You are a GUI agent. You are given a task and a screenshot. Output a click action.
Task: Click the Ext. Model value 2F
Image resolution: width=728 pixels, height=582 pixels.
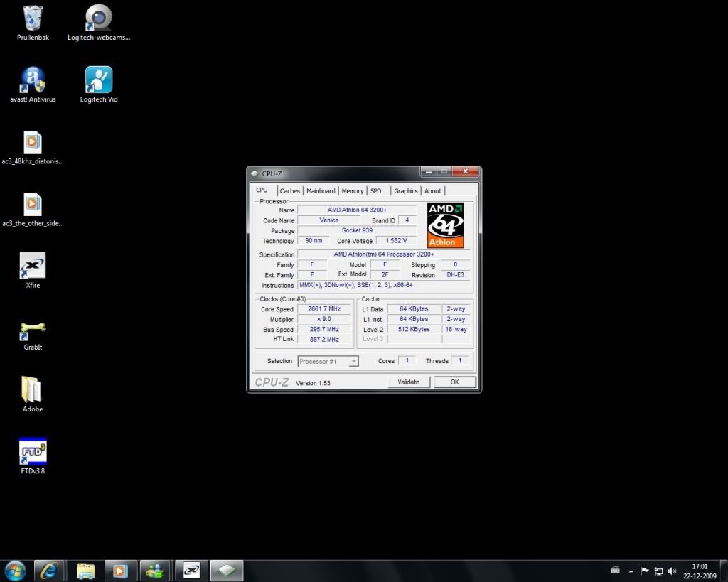(x=385, y=274)
